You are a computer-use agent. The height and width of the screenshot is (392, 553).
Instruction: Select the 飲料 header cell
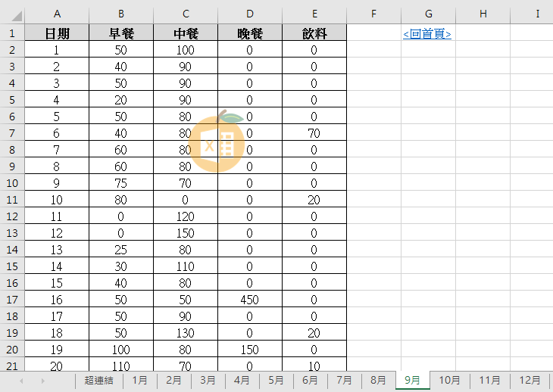pyautogui.click(x=314, y=33)
